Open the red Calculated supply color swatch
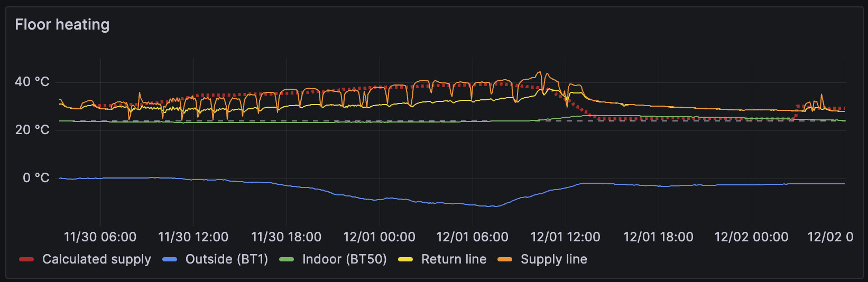Screen dimensions: 868x282 26,259
